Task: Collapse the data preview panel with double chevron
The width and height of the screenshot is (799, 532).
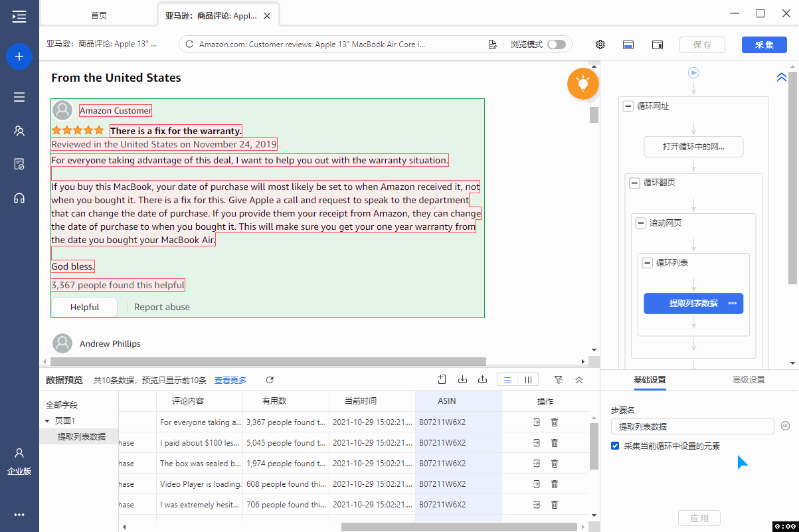Action: pyautogui.click(x=579, y=380)
